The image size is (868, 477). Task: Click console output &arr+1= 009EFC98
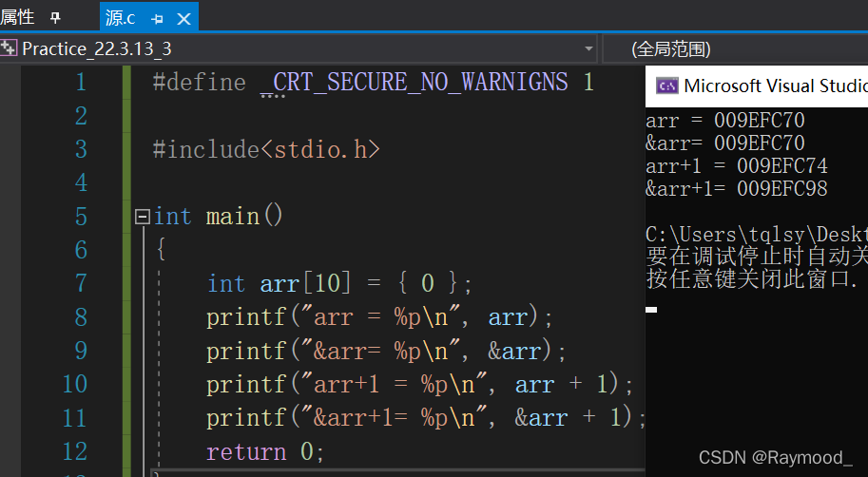(x=737, y=189)
